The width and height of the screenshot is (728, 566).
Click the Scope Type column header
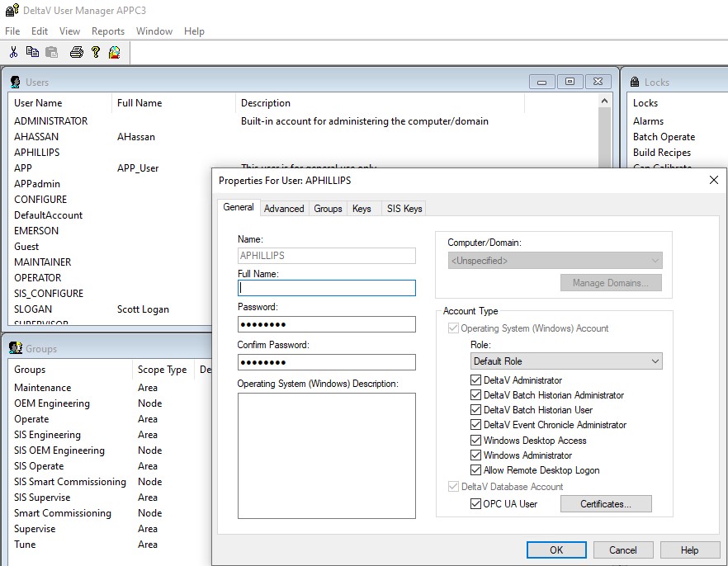pos(163,370)
